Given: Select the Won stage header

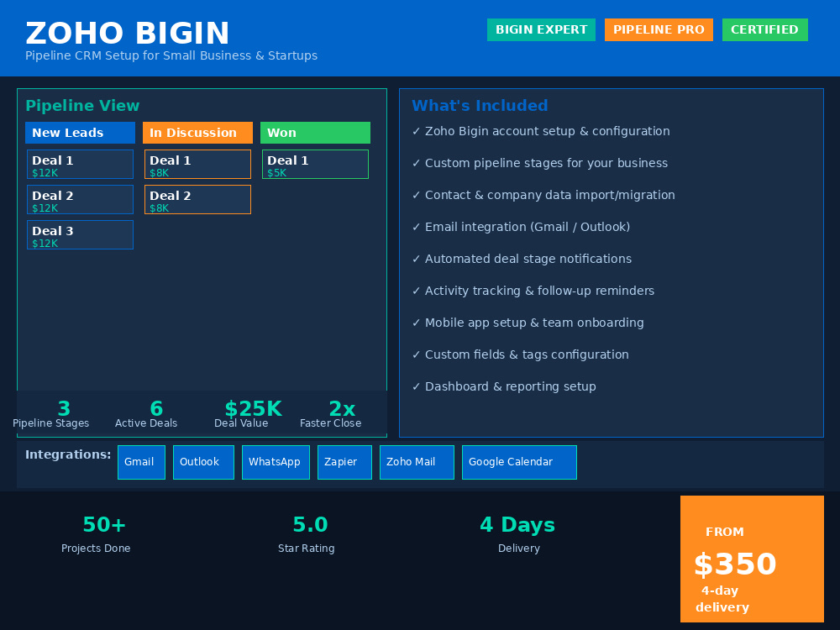Looking at the screenshot, I should pyautogui.click(x=315, y=133).
